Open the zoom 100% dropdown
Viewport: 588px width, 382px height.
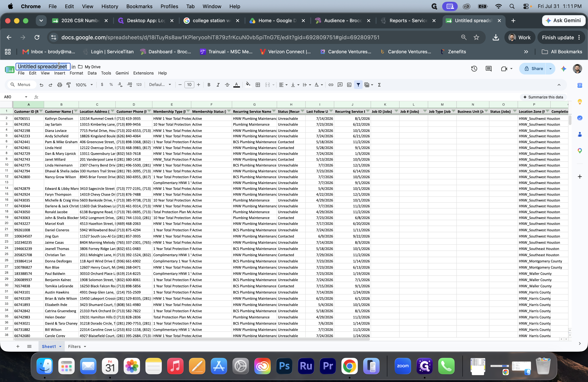[84, 85]
